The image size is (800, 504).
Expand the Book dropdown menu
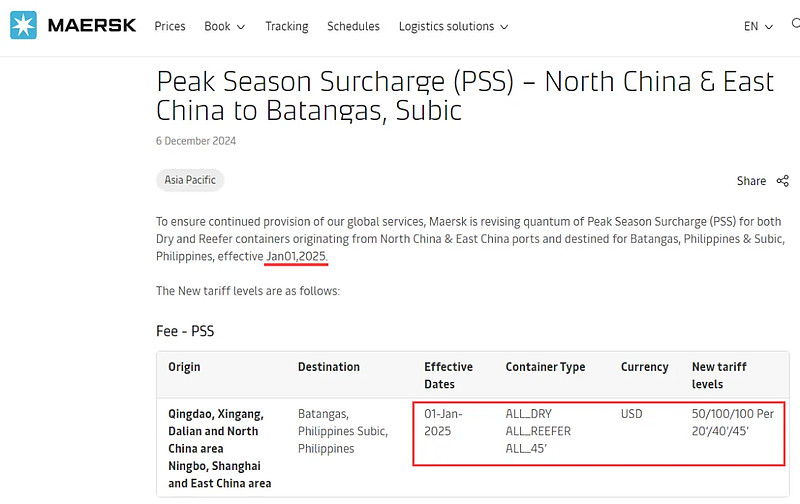point(224,26)
